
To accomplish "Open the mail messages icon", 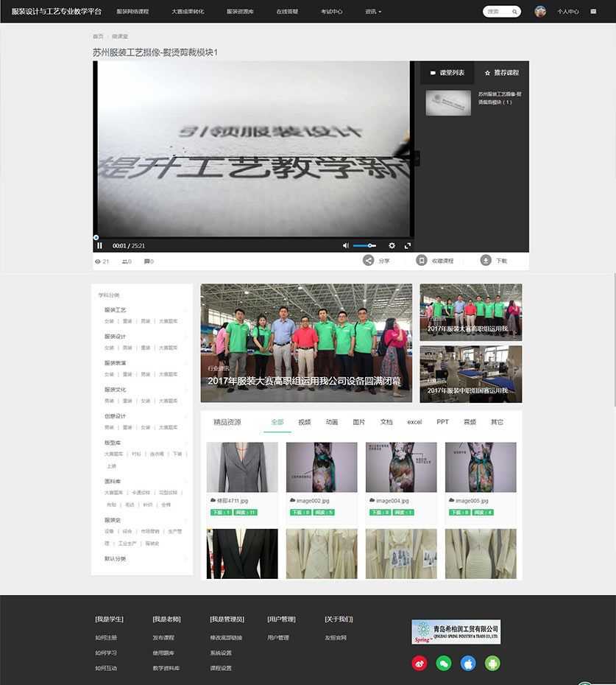I will 593,12.
